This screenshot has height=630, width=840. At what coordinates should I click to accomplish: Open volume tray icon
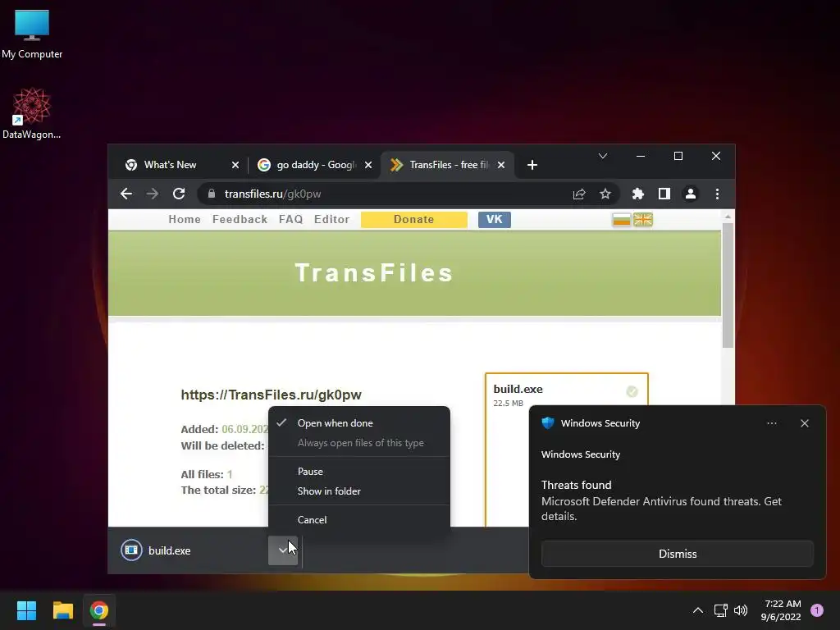[x=741, y=610]
